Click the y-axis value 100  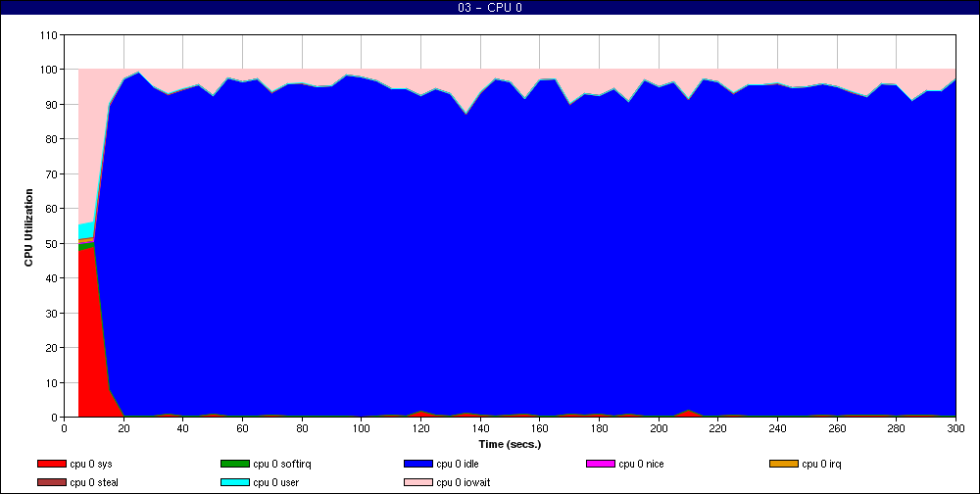click(49, 70)
